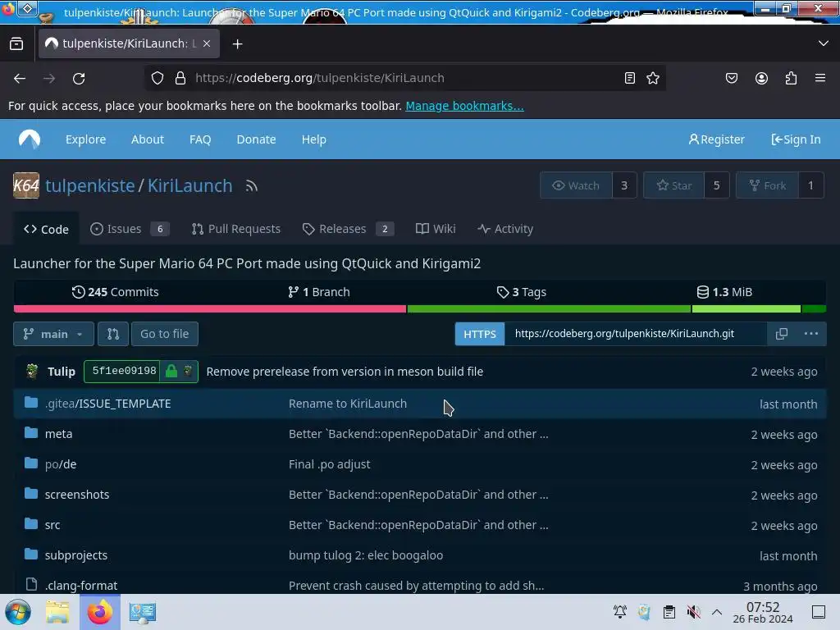View the 1 Branch list
Screen dimensions: 840x630
(319, 292)
